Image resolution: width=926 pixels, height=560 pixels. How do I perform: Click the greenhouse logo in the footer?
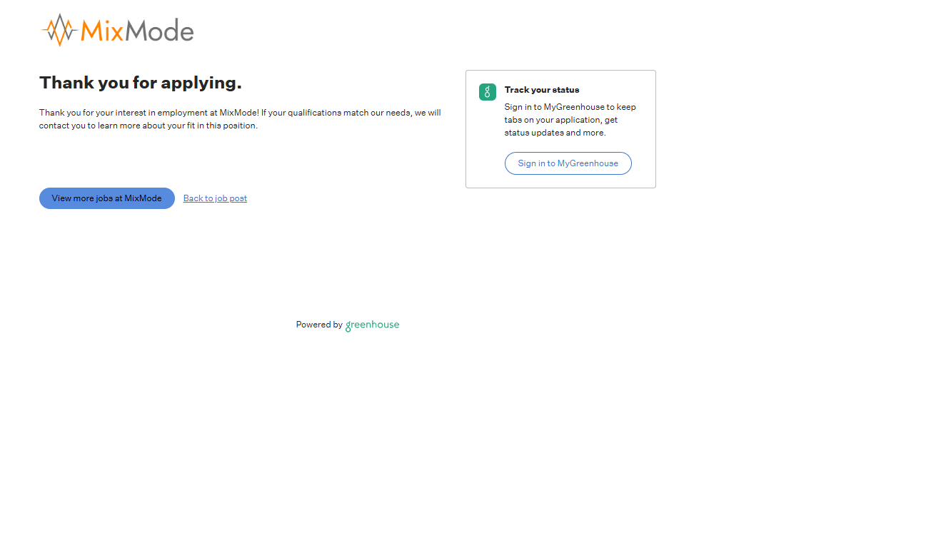372,325
